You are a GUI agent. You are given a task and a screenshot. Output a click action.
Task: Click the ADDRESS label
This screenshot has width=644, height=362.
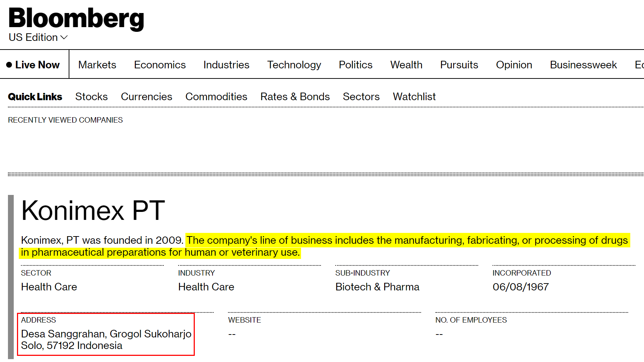coord(38,320)
